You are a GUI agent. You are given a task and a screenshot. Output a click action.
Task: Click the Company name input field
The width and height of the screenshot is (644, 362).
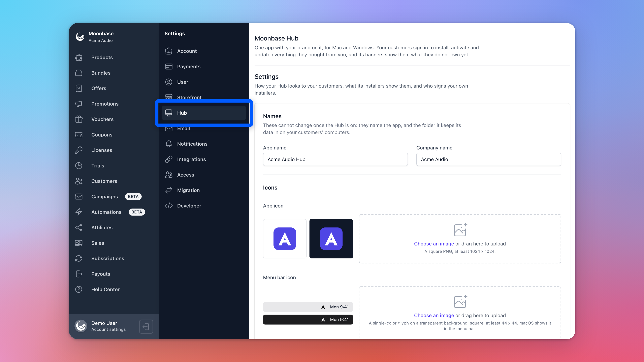pyautogui.click(x=488, y=159)
